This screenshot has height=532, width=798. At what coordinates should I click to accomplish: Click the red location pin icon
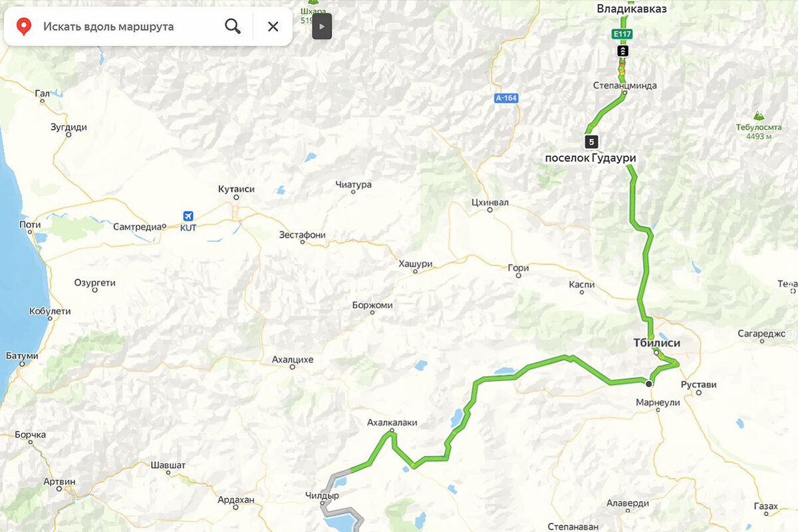[24, 27]
